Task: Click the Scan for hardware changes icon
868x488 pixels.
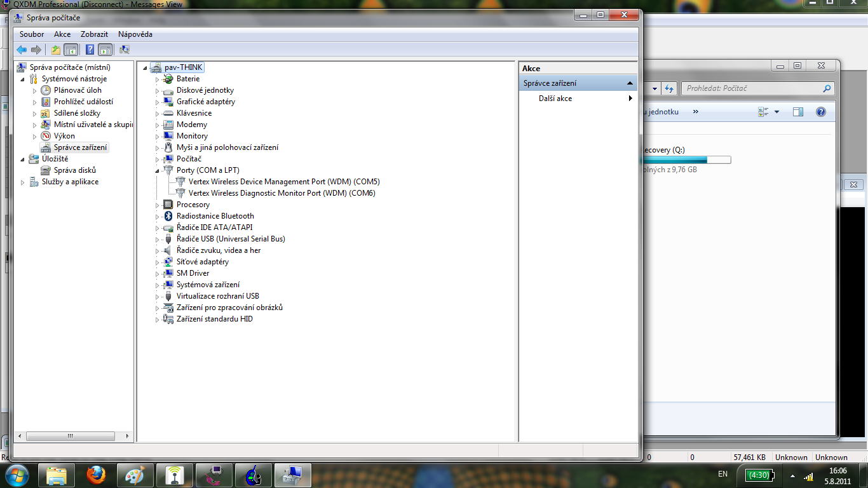Action: point(125,50)
